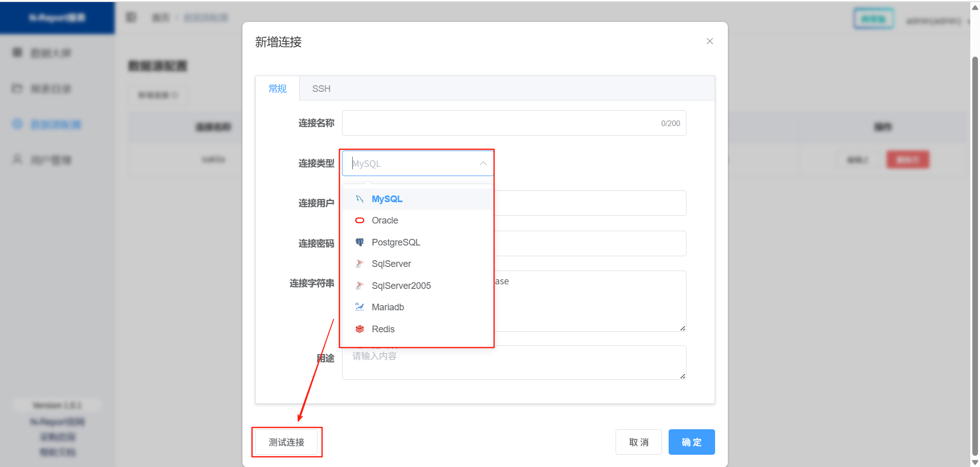Image resolution: width=980 pixels, height=467 pixels.
Task: Click the red Redis stack icon
Action: 359,329
